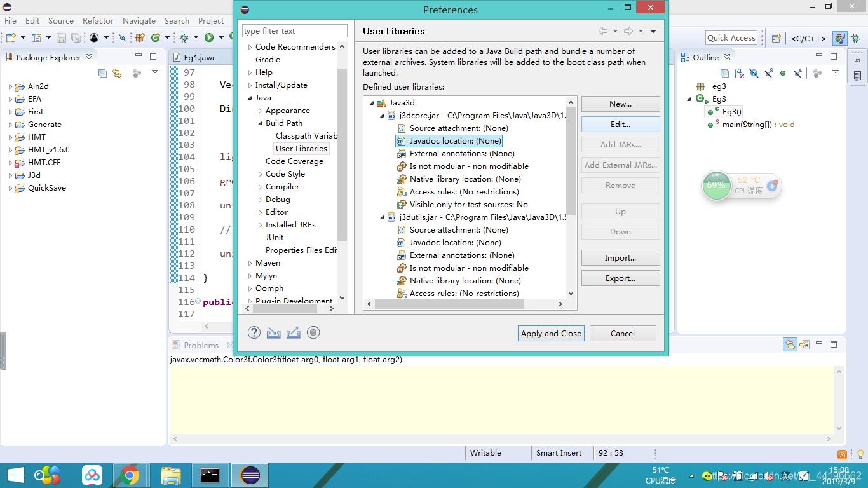Open File Explorer folder in taskbar
This screenshot has width=868, height=488.
[x=170, y=475]
